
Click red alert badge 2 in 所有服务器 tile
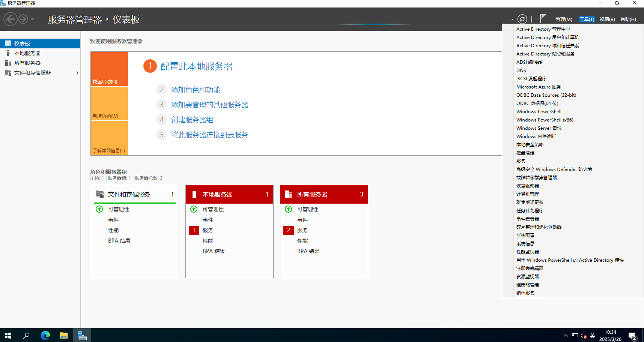point(289,230)
